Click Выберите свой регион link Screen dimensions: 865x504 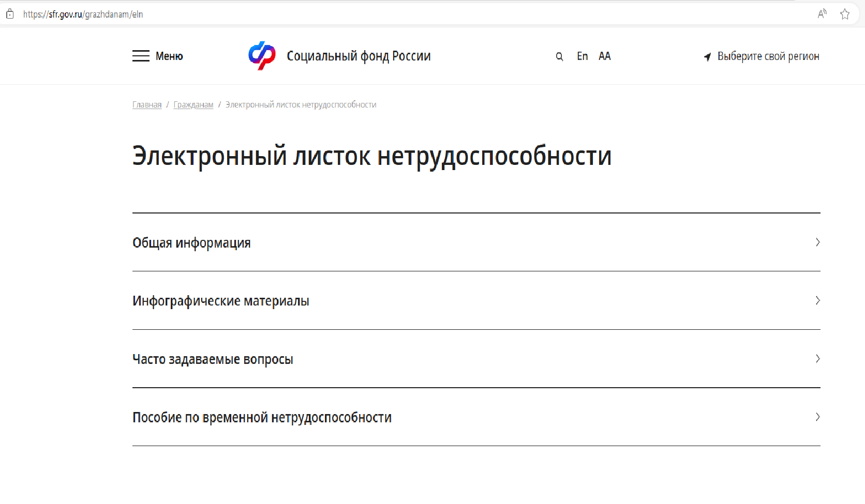(768, 56)
